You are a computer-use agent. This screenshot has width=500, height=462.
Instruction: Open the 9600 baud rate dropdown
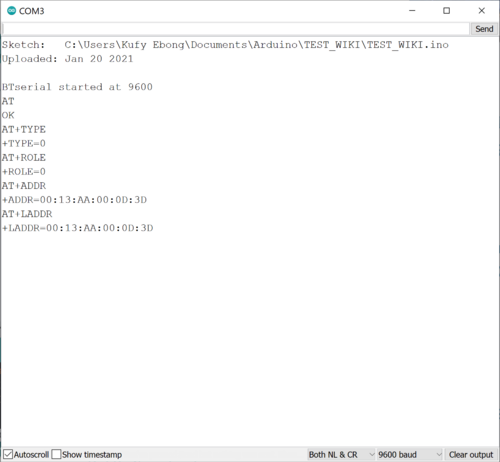pyautogui.click(x=410, y=454)
